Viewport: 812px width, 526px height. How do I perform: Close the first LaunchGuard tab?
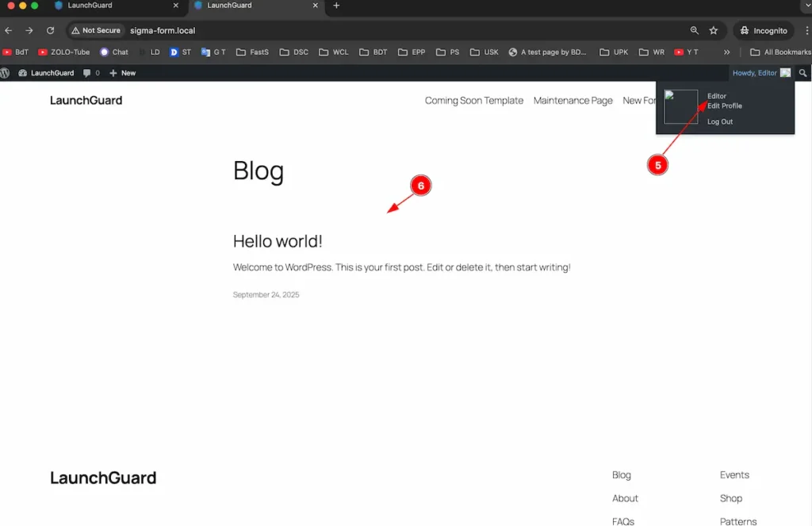pyautogui.click(x=175, y=6)
